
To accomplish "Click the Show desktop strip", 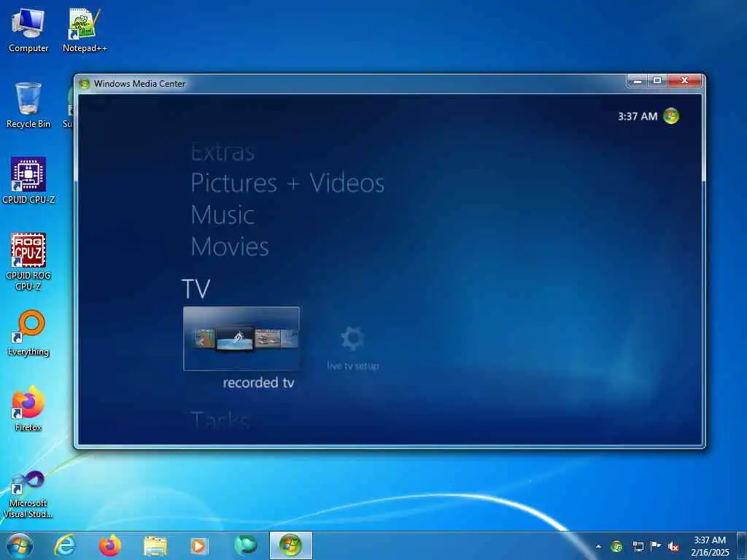I will (742, 546).
